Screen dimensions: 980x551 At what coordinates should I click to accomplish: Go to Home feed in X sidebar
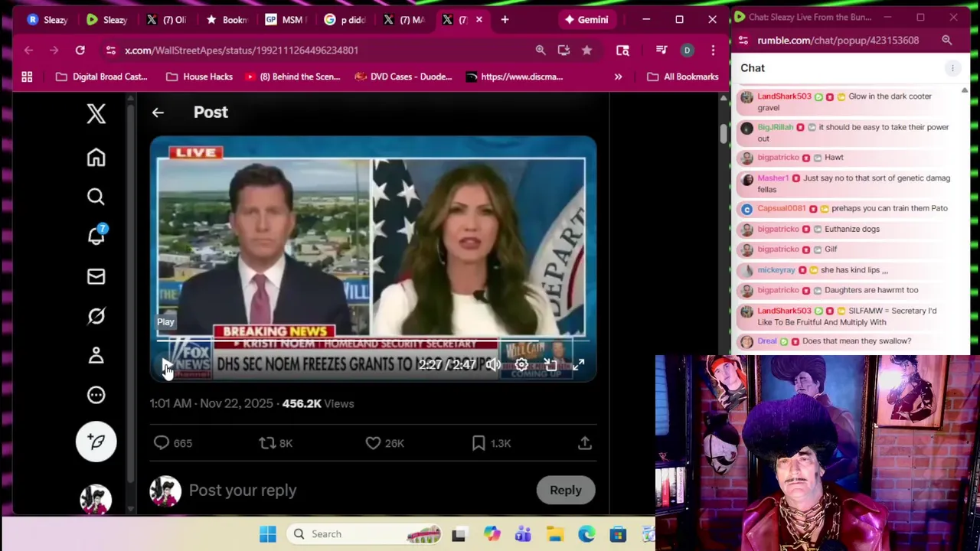96,157
